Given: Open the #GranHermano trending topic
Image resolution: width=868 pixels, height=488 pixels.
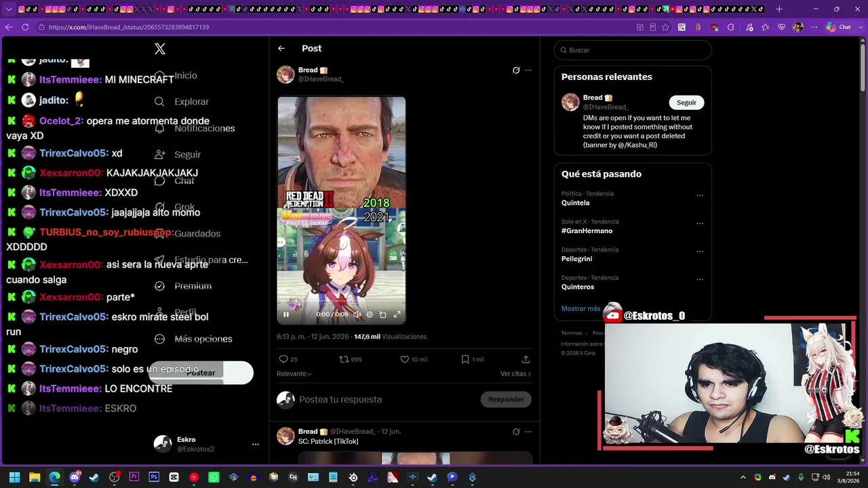Looking at the screenshot, I should pyautogui.click(x=587, y=230).
